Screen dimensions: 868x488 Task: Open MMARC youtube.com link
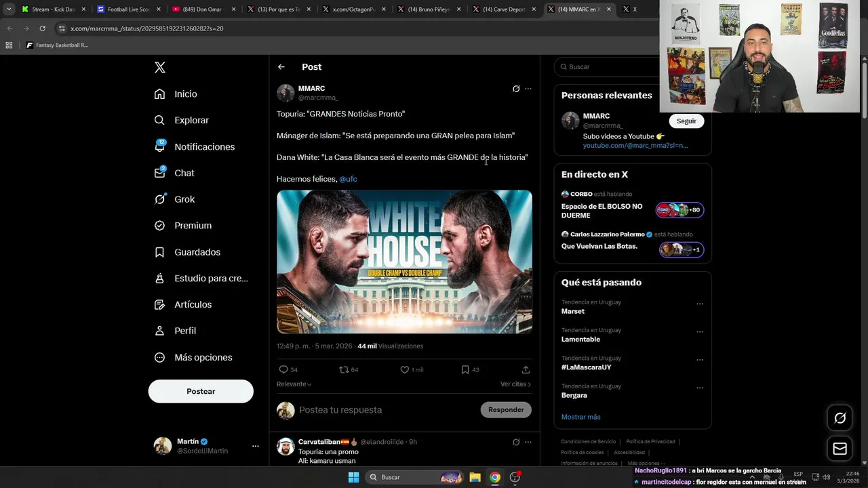pos(635,146)
